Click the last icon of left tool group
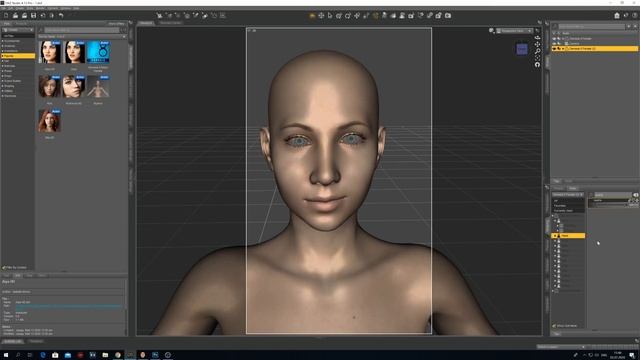The image size is (640, 360). click(222, 16)
